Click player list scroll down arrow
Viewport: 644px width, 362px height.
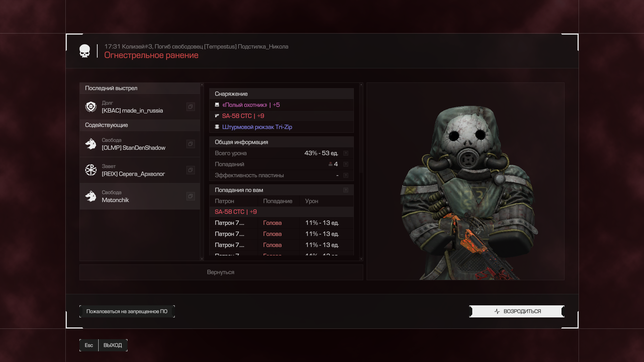pos(202,259)
